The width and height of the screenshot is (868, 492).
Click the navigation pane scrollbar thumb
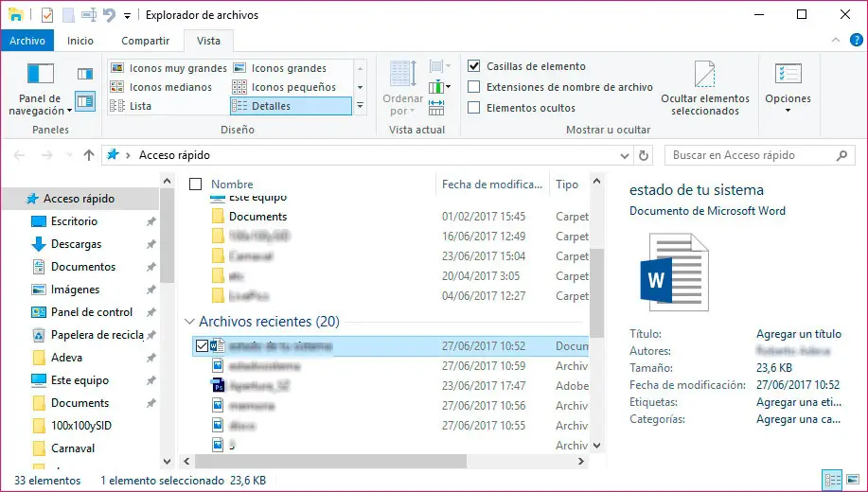point(167,236)
